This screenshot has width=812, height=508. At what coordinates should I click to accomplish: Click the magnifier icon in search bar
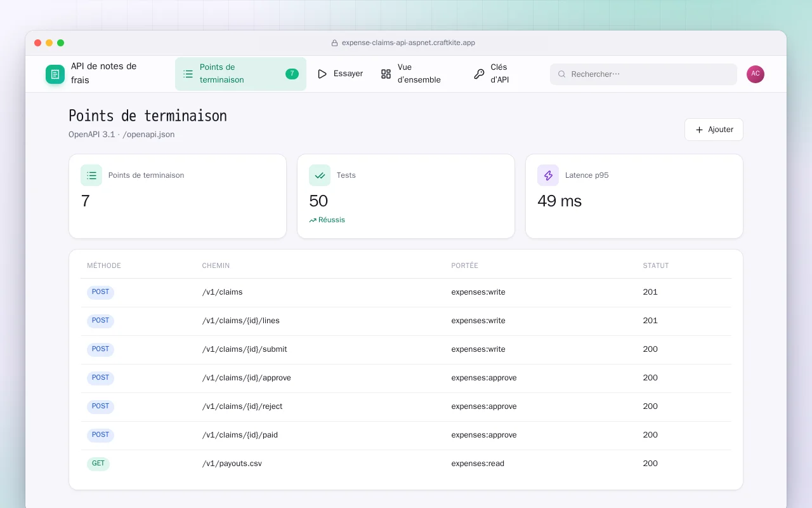(561, 74)
